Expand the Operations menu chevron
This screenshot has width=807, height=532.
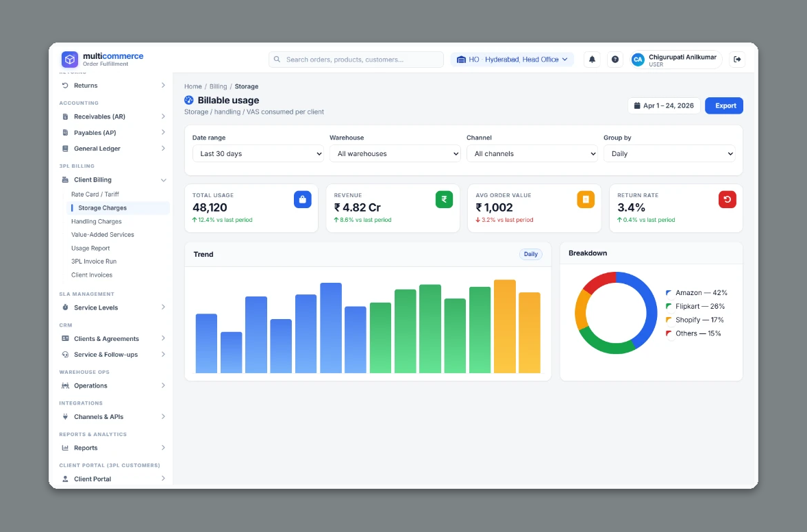(x=163, y=385)
